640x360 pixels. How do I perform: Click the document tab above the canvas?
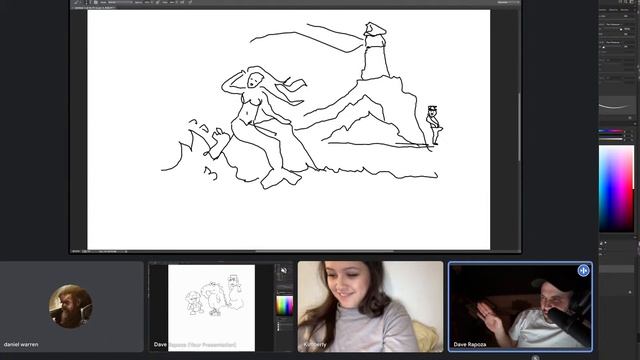tap(95, 7)
